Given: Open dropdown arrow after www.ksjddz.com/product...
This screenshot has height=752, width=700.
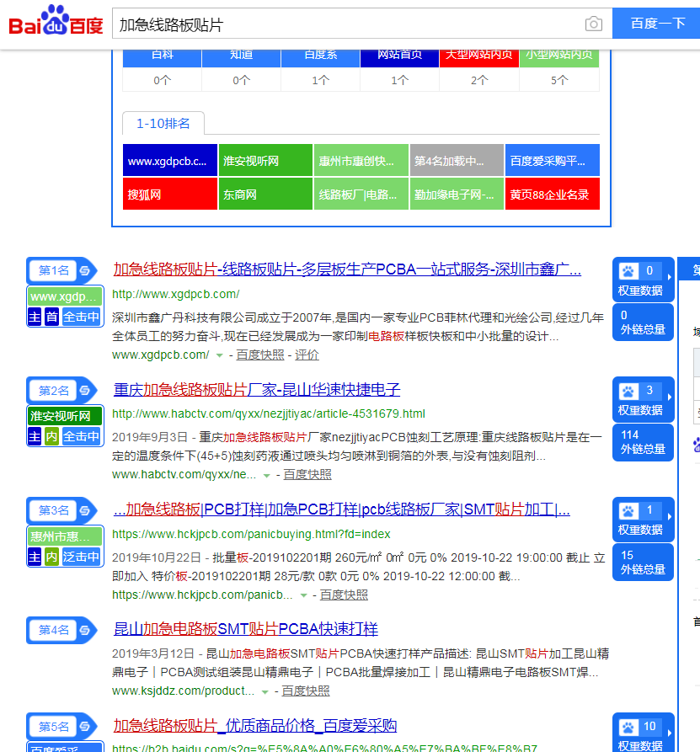Looking at the screenshot, I should [265, 691].
